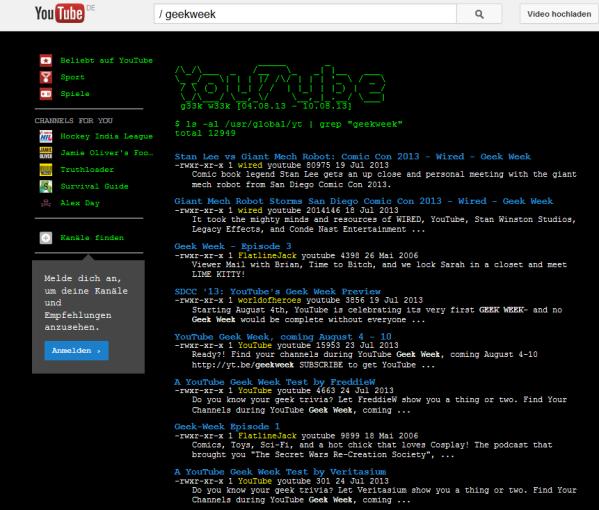
Task: Open SDCC '13 Geek Week Preview video
Action: pos(278,291)
